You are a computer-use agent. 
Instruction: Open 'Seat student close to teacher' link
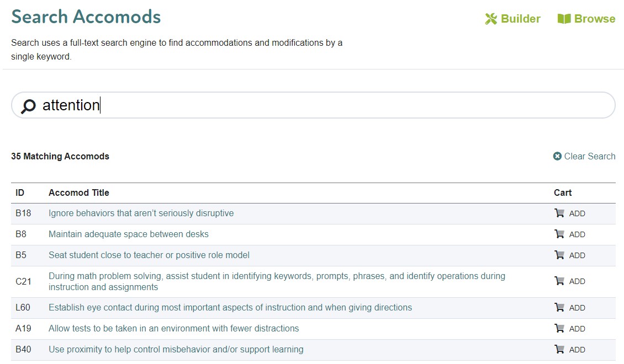[149, 255]
